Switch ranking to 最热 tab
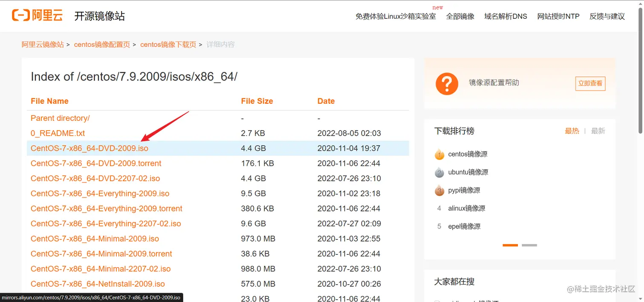The width and height of the screenshot is (644, 302). pos(572,131)
